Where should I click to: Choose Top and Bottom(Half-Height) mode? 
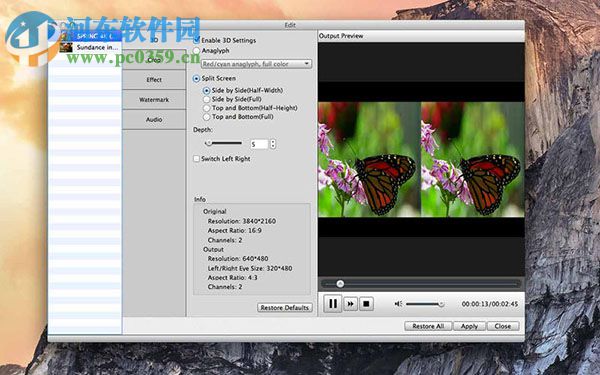[207, 108]
